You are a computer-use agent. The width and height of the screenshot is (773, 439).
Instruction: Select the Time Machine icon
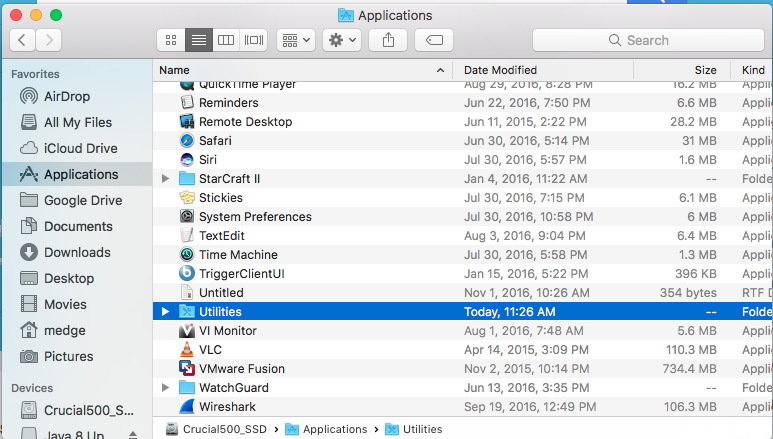187,255
